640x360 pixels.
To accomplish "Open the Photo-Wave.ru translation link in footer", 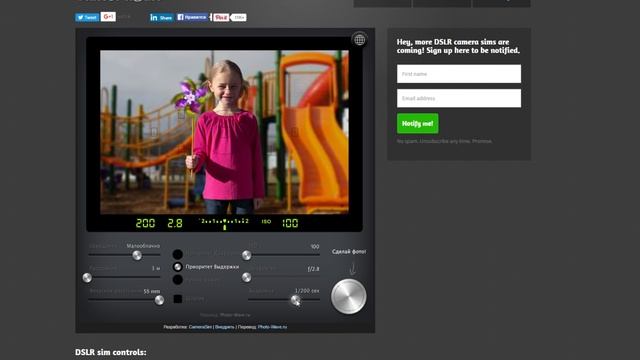I will pyautogui.click(x=272, y=327).
